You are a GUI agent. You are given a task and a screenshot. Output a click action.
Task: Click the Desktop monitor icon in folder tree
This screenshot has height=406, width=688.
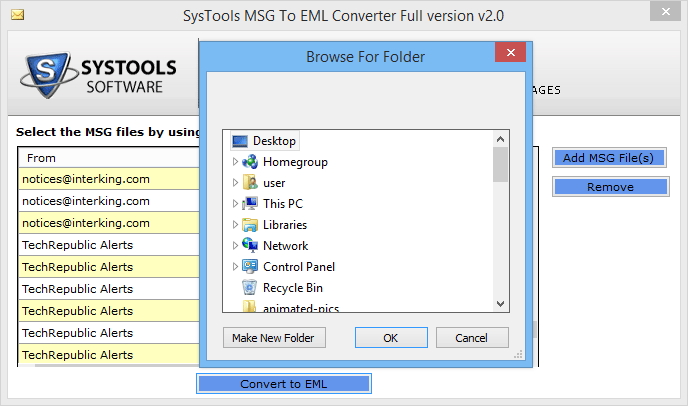tap(240, 141)
